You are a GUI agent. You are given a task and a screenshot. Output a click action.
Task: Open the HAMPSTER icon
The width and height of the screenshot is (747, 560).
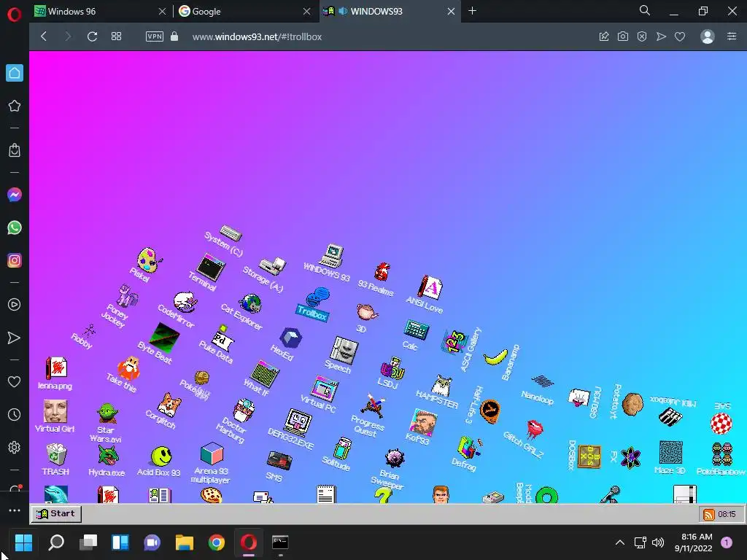(441, 386)
